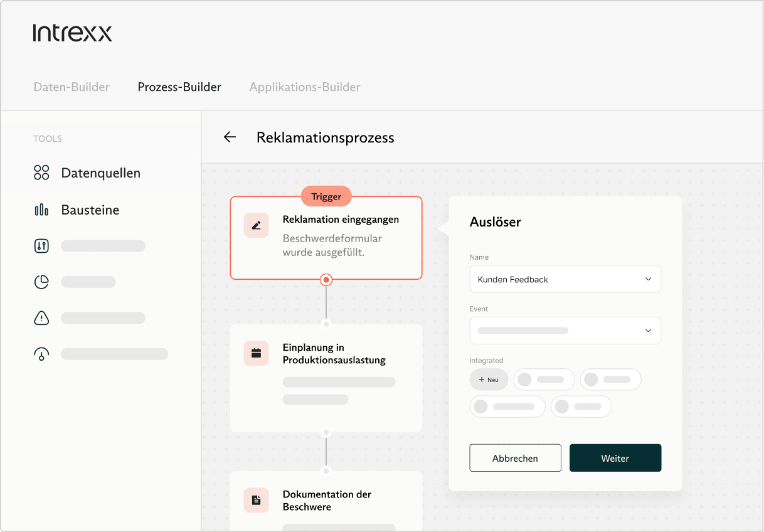Select the Prozess-Builder tab
764x532 pixels.
(179, 87)
